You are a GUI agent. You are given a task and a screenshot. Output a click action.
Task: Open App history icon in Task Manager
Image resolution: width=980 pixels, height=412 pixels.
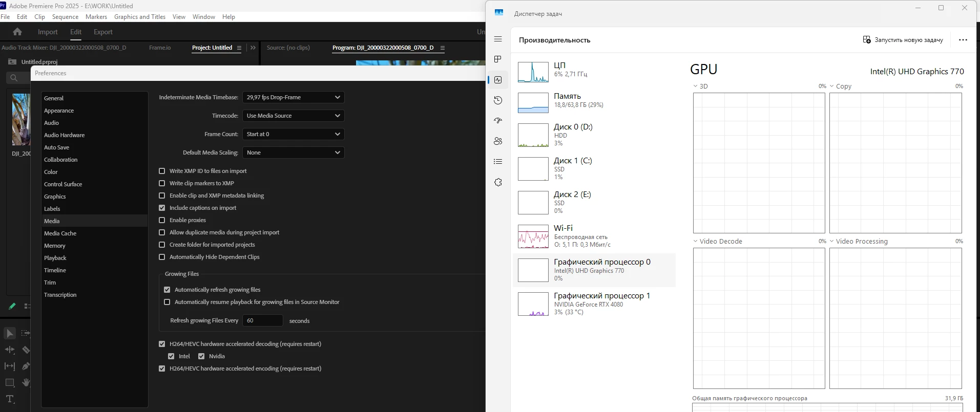[x=498, y=100]
